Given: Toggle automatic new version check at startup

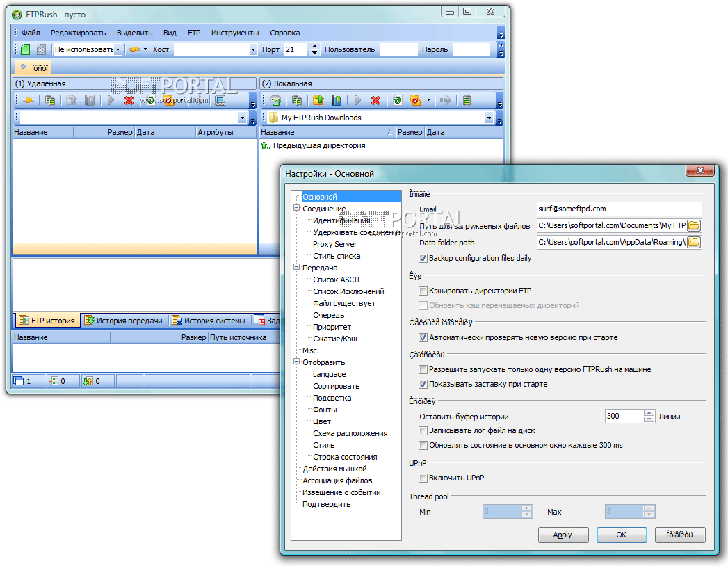Looking at the screenshot, I should click(x=423, y=337).
